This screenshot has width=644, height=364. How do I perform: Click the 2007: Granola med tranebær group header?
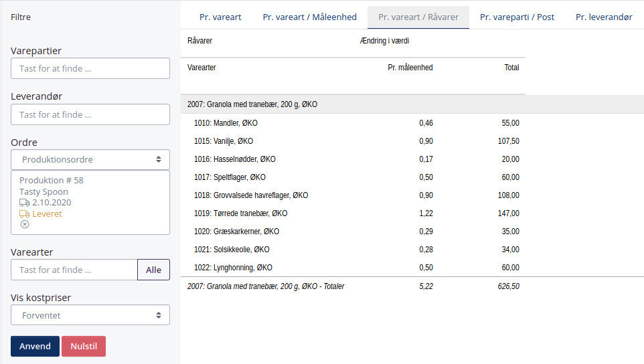[x=252, y=104]
